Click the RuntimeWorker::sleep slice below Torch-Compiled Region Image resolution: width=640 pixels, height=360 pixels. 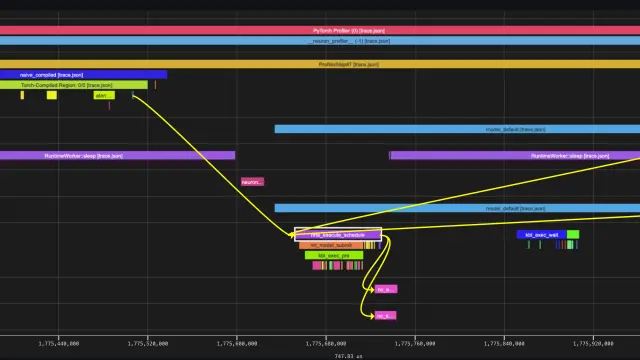pyautogui.click(x=118, y=156)
